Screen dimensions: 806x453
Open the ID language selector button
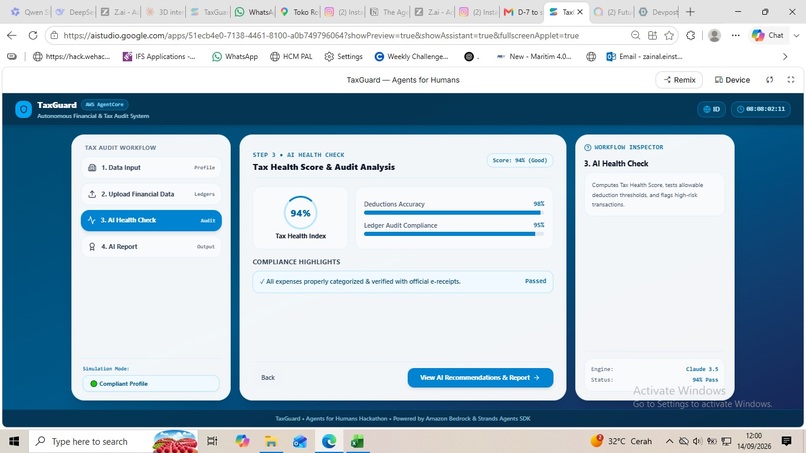point(711,109)
